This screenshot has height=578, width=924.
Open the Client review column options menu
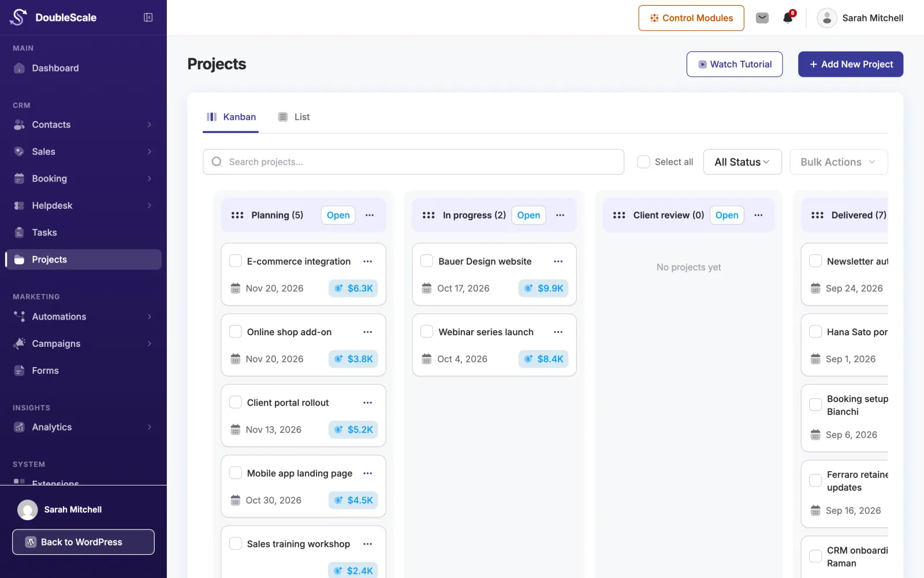coord(758,215)
